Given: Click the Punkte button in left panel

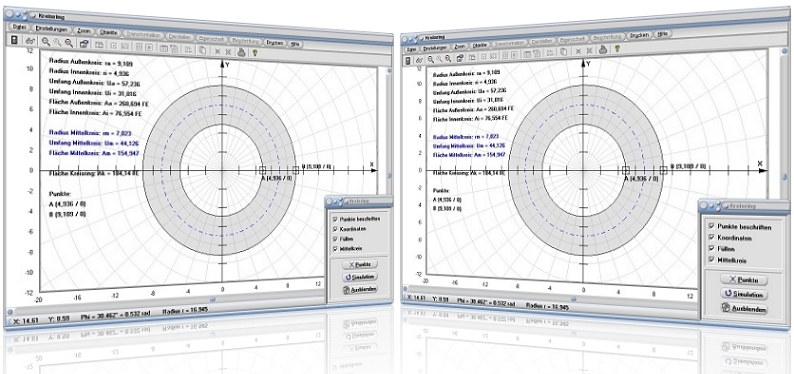Looking at the screenshot, I should (x=360, y=264).
